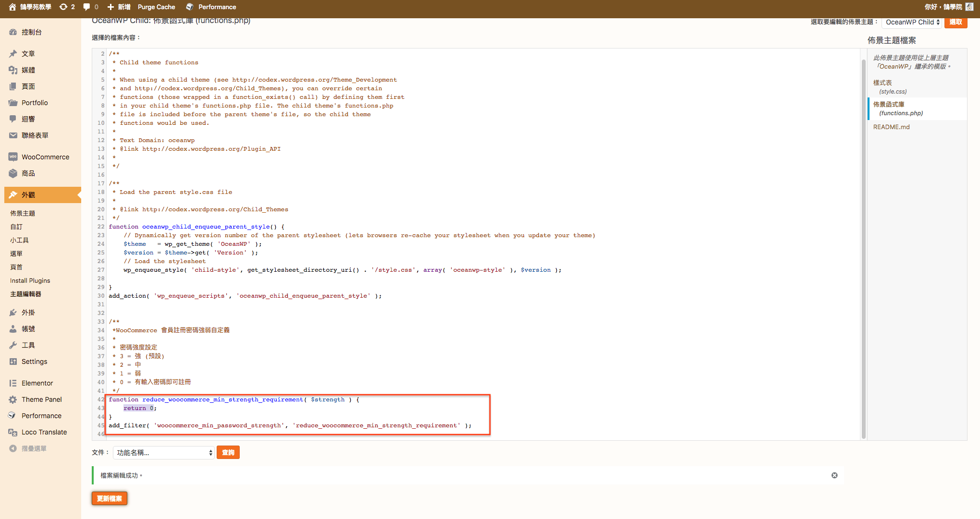The width and height of the screenshot is (980, 519).
Task: Click the paintbrush icon for 外觀
Action: [13, 195]
